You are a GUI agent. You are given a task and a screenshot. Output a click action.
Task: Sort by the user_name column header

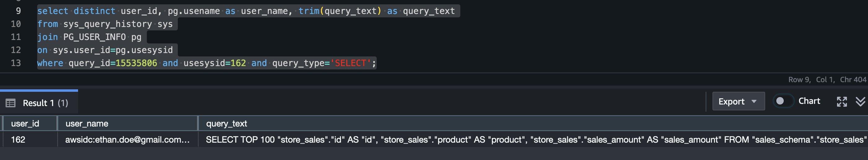pos(127,123)
